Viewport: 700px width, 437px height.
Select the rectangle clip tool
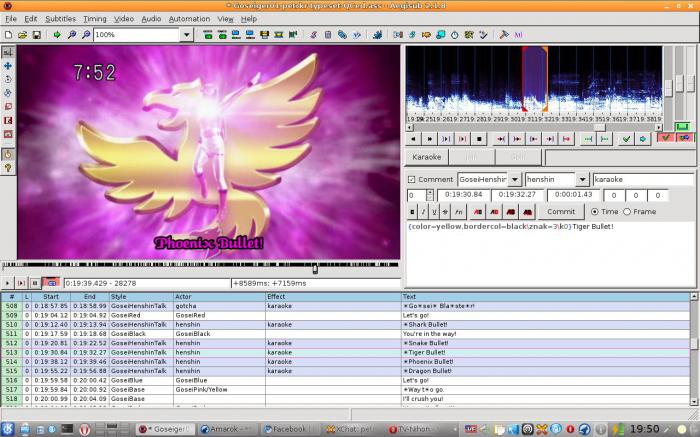8,120
